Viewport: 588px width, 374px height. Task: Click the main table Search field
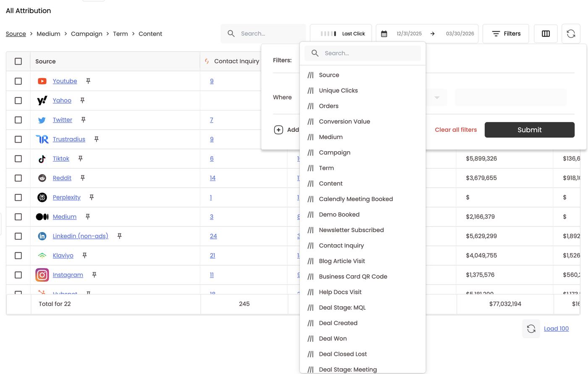click(x=263, y=34)
